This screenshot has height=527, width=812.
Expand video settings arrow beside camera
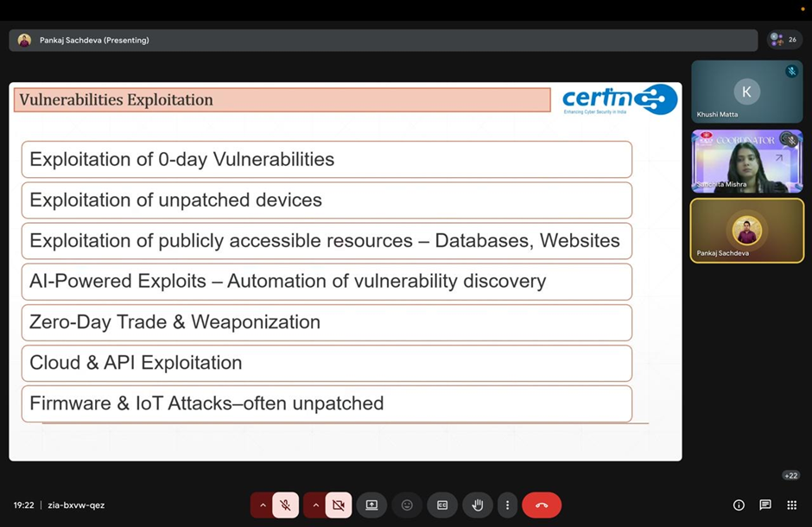(x=315, y=505)
